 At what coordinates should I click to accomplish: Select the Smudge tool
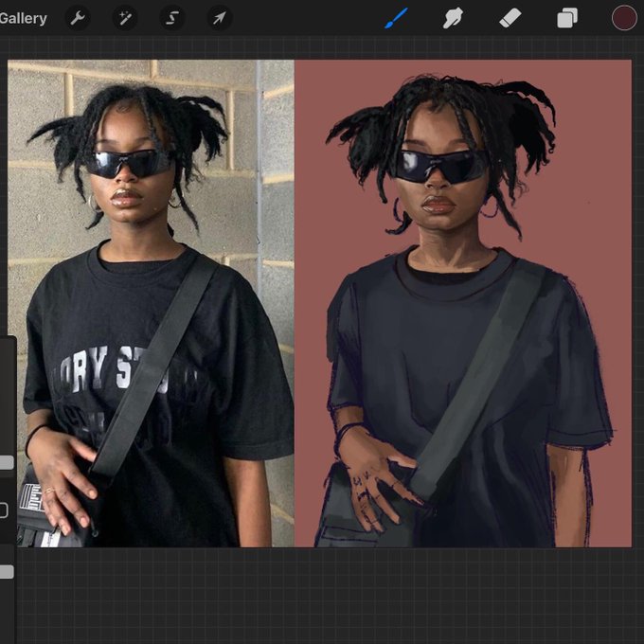(453, 18)
